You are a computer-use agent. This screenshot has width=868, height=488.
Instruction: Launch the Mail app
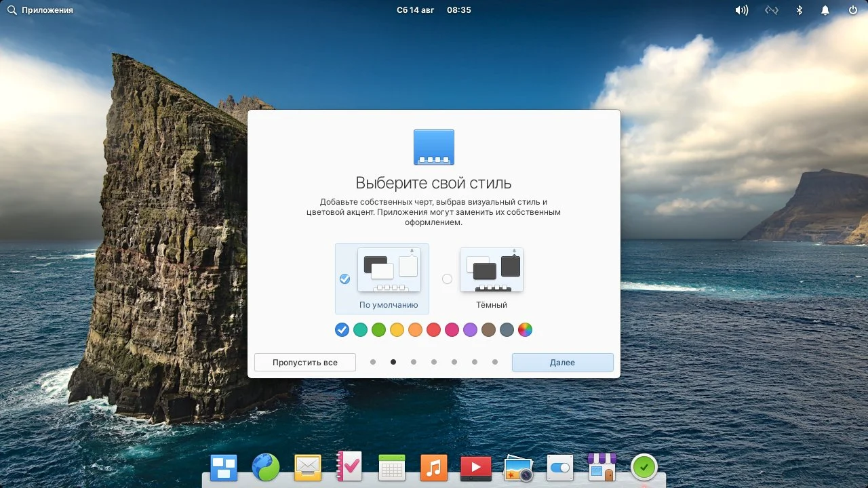[x=307, y=467]
